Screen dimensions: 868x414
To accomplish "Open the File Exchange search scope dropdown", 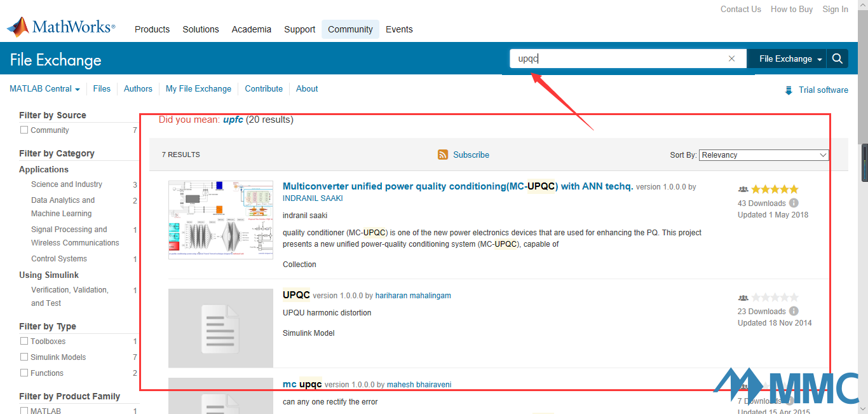I will 787,59.
